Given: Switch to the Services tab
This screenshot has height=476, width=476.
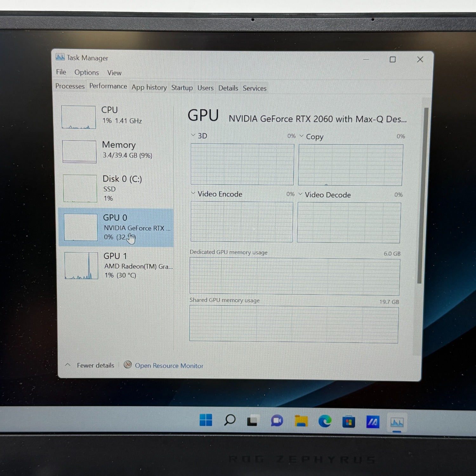Looking at the screenshot, I should (x=254, y=88).
